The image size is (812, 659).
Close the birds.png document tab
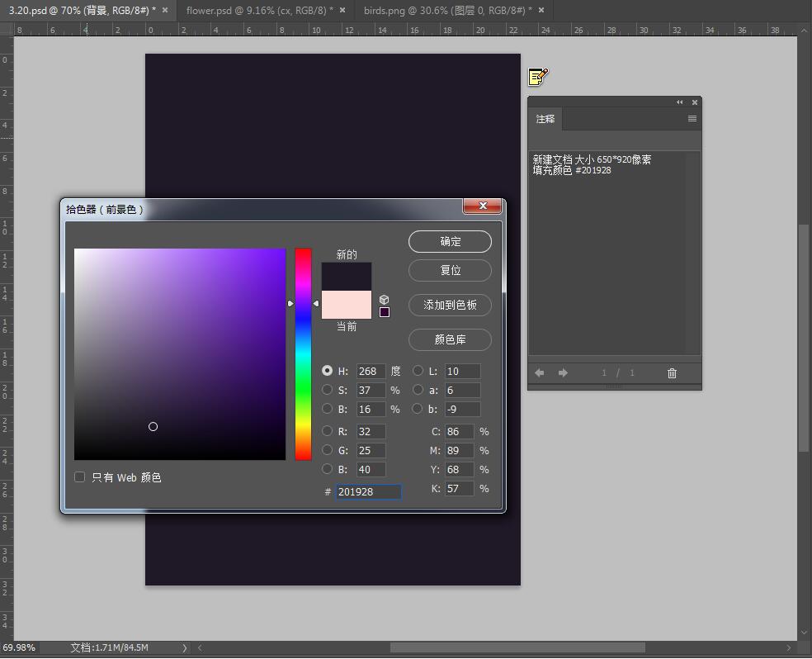point(541,10)
